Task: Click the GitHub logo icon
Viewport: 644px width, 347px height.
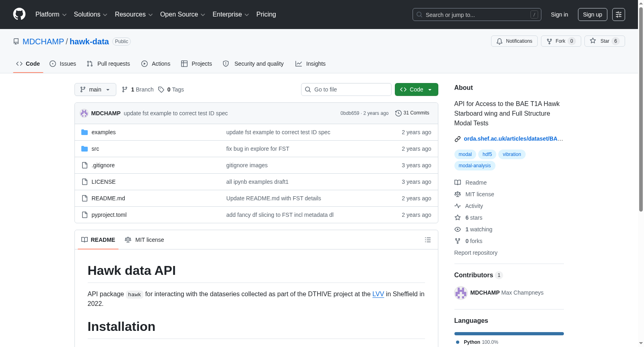Action: [x=19, y=14]
